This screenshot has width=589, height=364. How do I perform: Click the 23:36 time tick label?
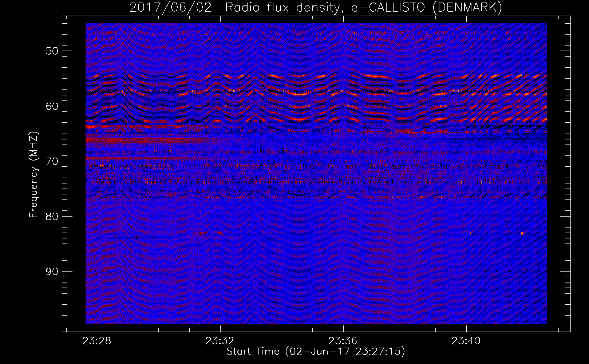click(343, 341)
